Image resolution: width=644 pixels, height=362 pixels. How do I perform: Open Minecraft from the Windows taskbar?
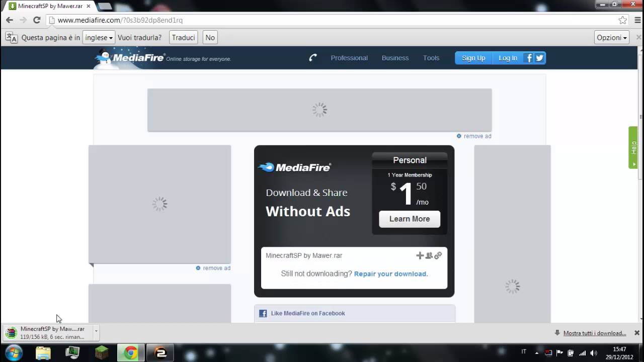tap(102, 352)
